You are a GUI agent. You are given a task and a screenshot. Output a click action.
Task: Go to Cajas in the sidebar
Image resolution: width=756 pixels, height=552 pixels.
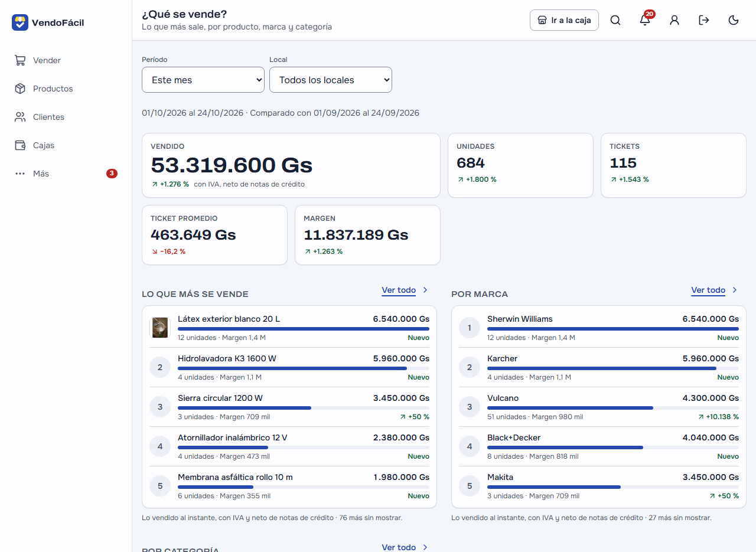coord(66,145)
